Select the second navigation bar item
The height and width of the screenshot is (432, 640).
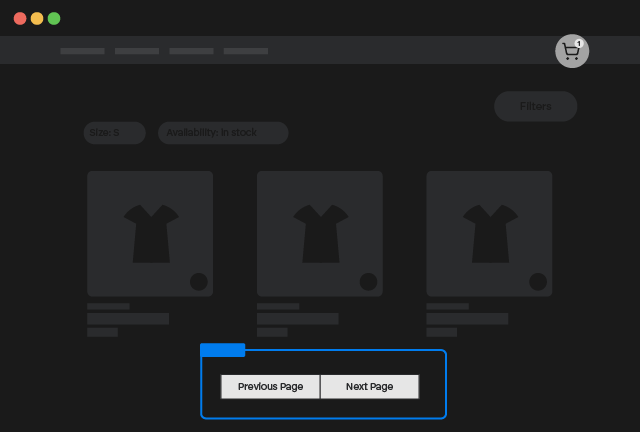pos(137,51)
